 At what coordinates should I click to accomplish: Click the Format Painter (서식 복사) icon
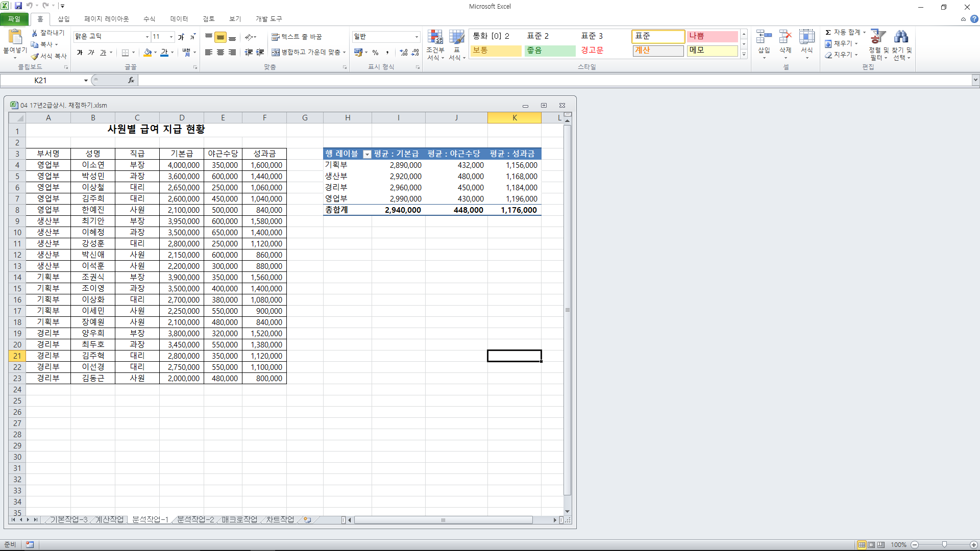(35, 56)
